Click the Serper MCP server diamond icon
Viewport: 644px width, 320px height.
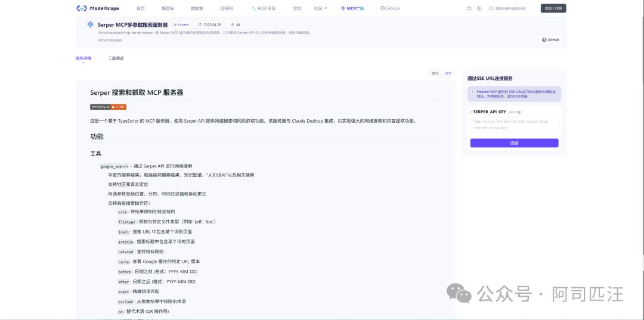click(91, 24)
